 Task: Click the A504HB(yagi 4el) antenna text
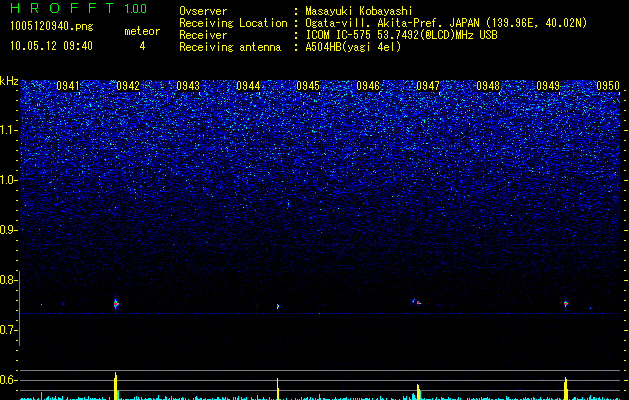click(353, 47)
